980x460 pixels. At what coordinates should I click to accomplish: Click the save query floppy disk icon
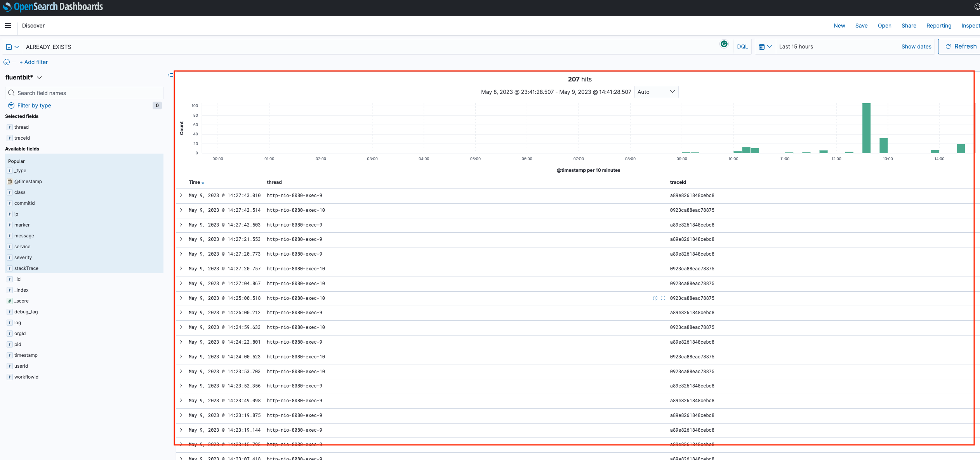click(x=9, y=46)
